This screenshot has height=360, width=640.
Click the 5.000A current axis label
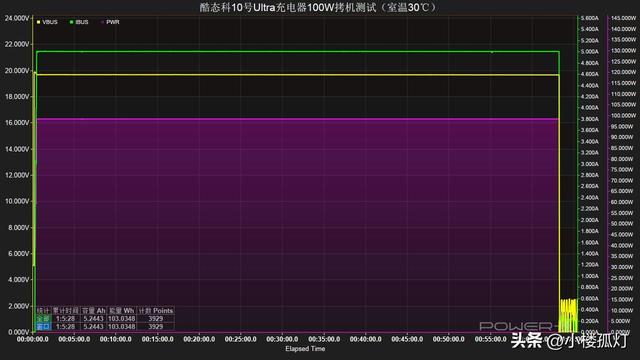pos(589,52)
